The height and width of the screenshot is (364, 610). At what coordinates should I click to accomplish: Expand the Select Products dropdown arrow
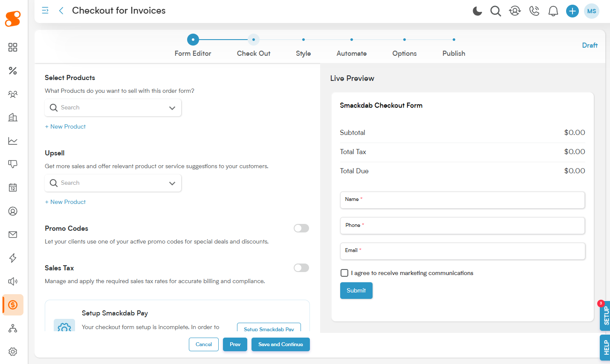click(x=172, y=108)
